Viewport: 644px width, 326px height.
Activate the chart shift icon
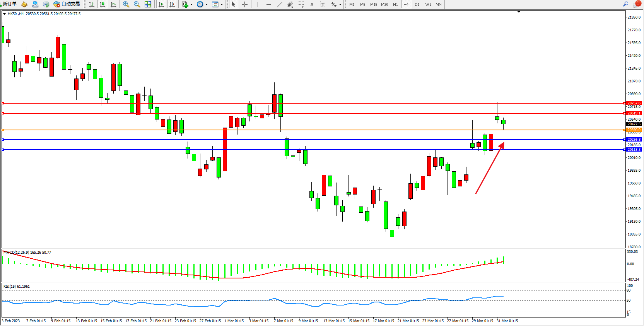click(x=172, y=4)
